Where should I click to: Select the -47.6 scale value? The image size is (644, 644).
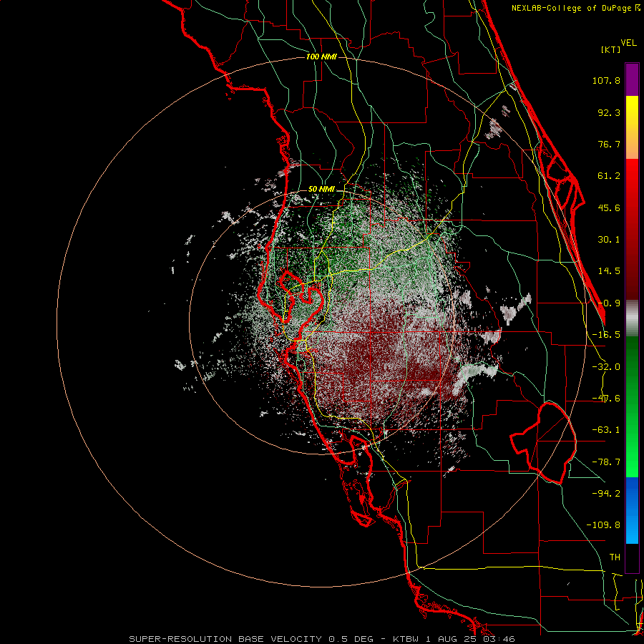[606, 399]
